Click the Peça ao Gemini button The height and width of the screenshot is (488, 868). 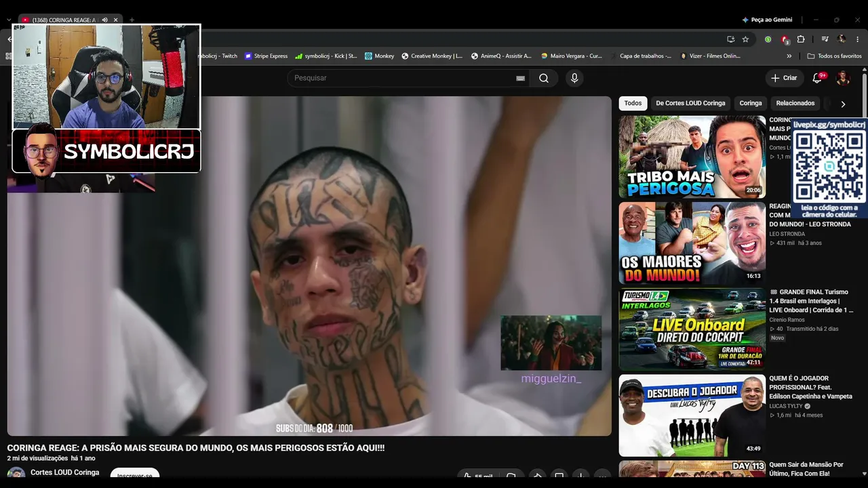[767, 20]
